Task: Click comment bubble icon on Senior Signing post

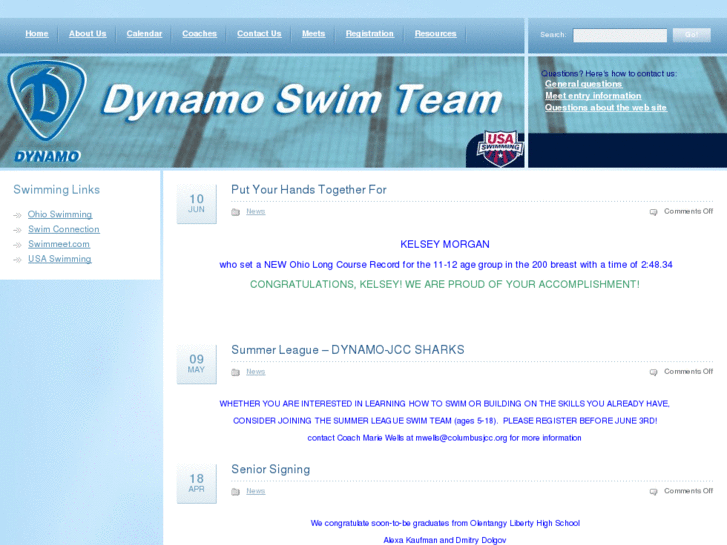Action: pos(653,492)
